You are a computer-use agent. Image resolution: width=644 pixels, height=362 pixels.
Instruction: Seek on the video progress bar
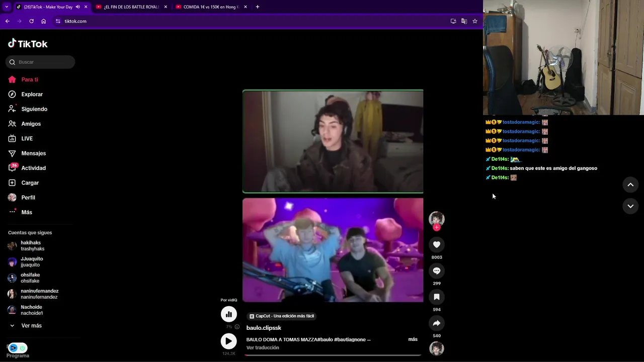[333, 355]
